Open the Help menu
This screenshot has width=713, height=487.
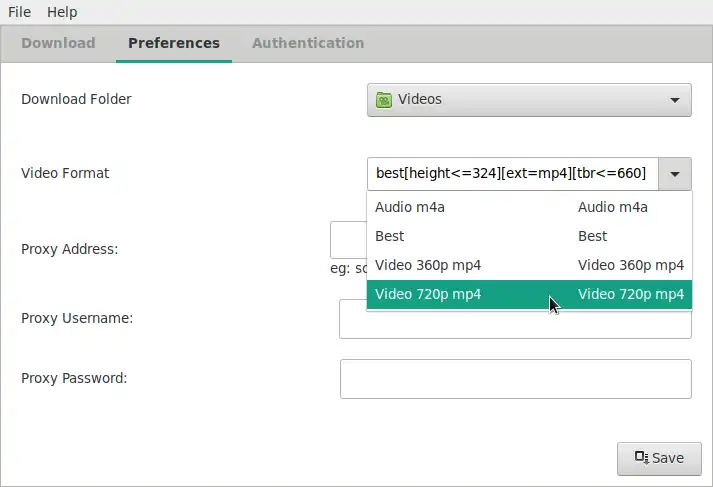click(x=62, y=12)
